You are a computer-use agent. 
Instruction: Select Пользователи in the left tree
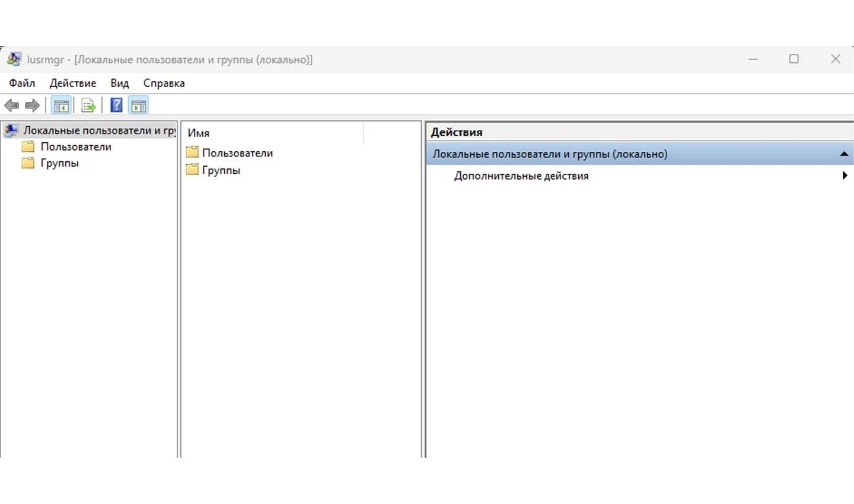(x=76, y=146)
